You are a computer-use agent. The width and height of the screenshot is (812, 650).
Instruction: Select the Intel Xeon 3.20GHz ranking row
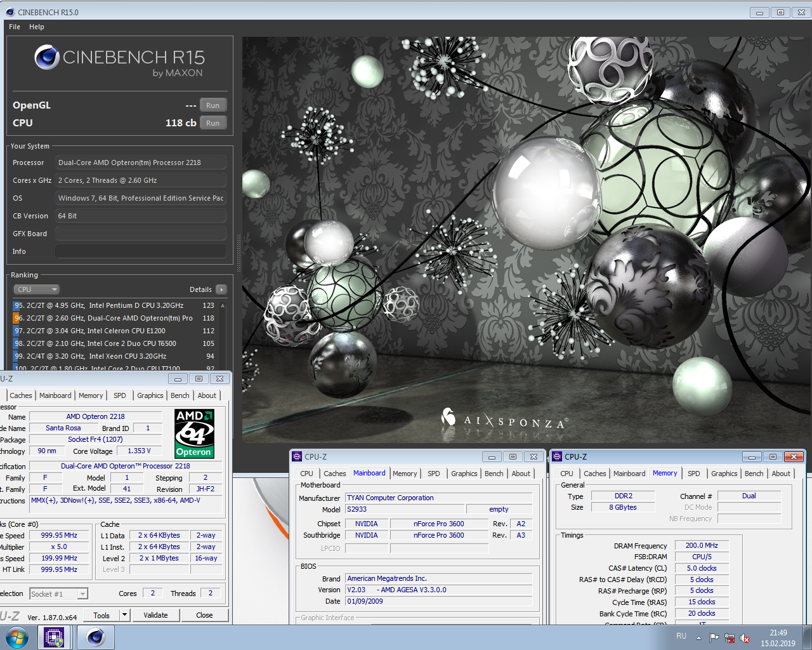pyautogui.click(x=114, y=356)
